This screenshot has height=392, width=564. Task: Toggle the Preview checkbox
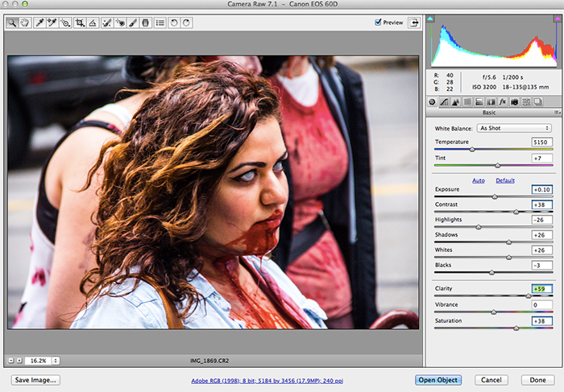click(379, 23)
